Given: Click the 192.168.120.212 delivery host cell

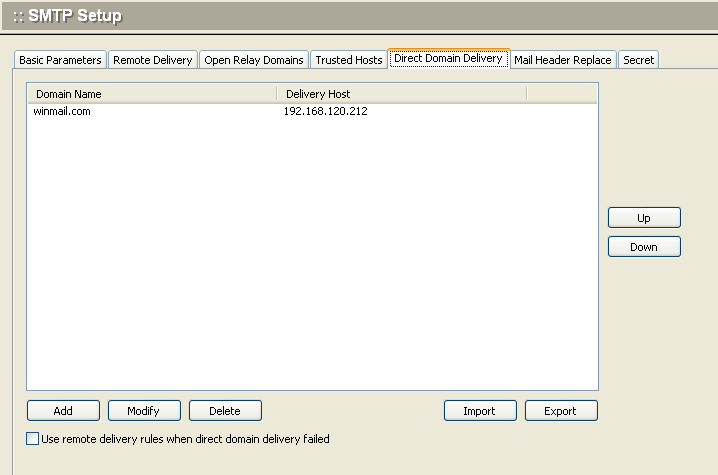Looking at the screenshot, I should pos(325,112).
